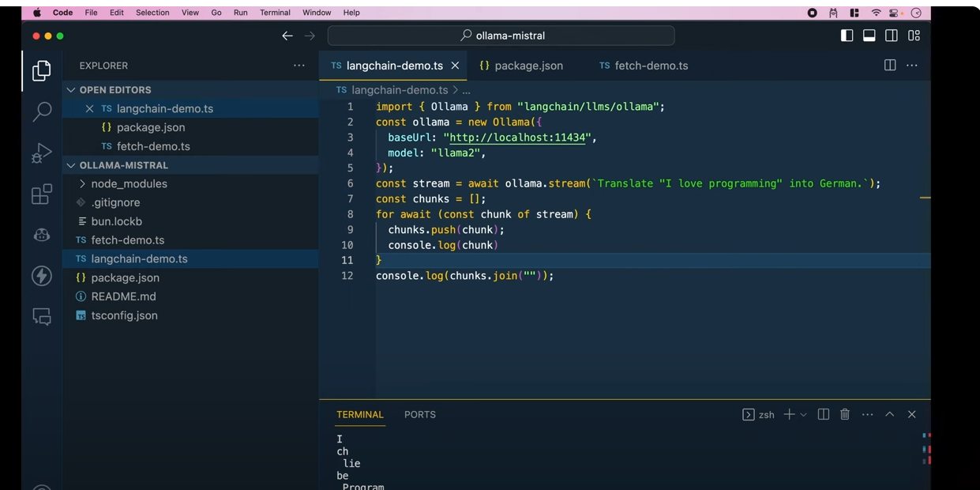Image resolution: width=980 pixels, height=490 pixels.
Task: Collapse the OLLAMA-MISTRAL folder section
Action: 190,165
